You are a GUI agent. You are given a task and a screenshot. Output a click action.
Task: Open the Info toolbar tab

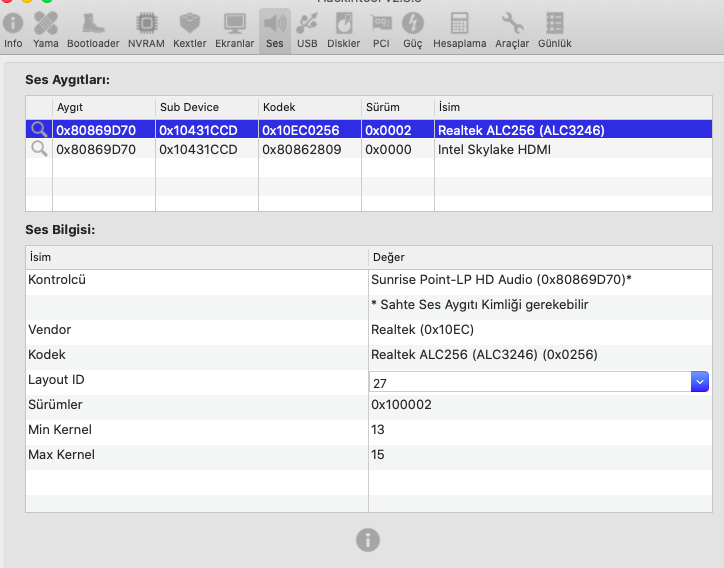pos(13,28)
